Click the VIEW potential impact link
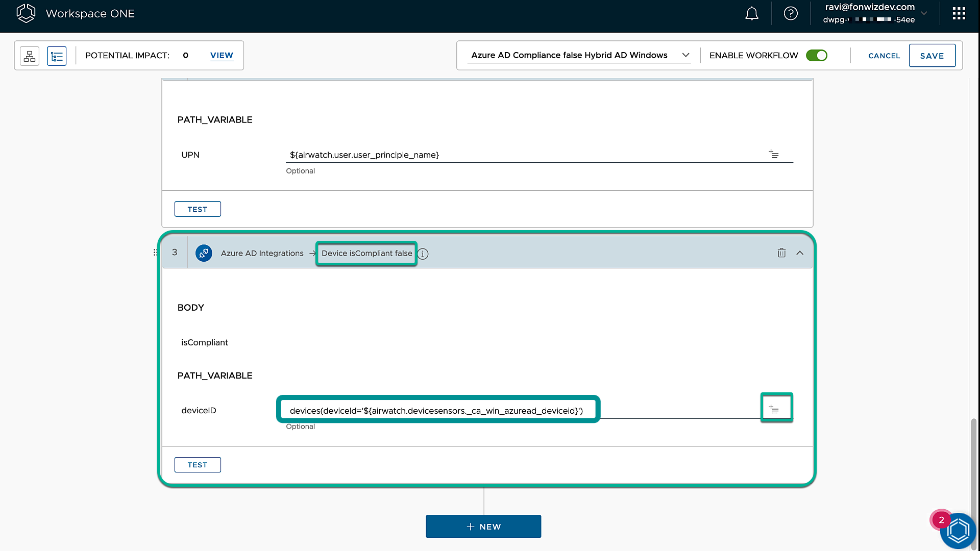980x551 pixels. pyautogui.click(x=222, y=56)
